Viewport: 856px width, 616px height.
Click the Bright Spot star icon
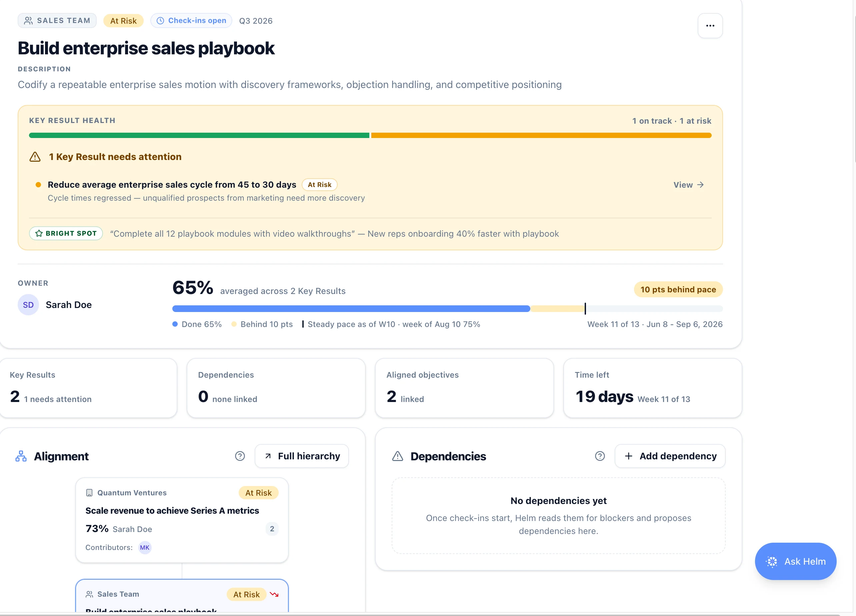(x=39, y=233)
